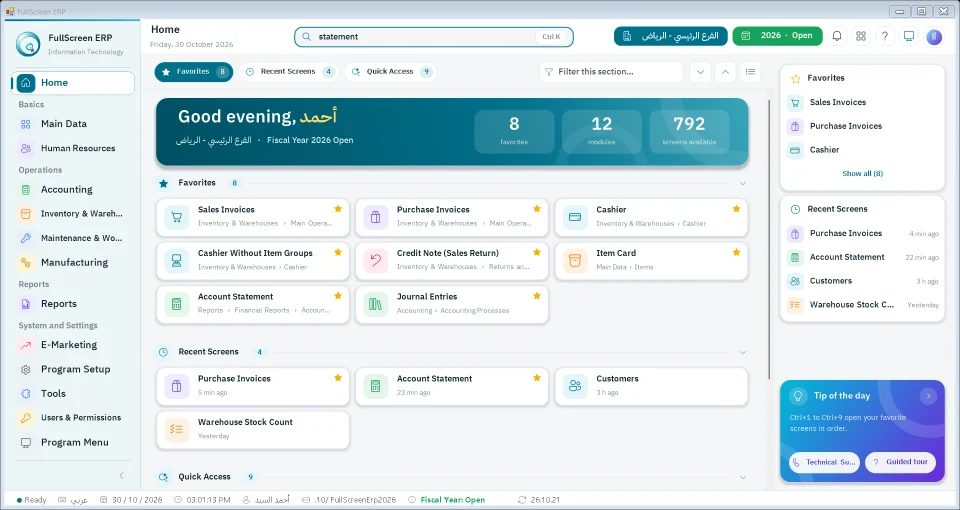Start the Guided tour
The width and height of the screenshot is (960, 510).
[901, 462]
